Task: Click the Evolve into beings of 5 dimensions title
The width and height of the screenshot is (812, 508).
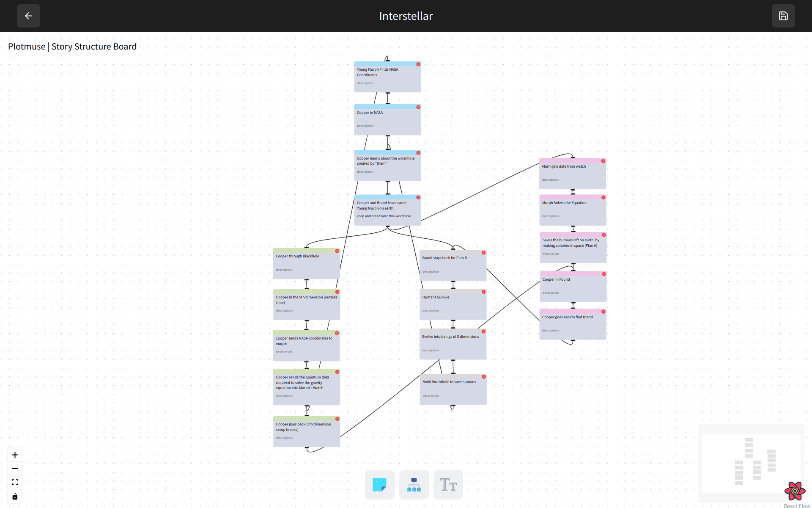Action: 450,337
